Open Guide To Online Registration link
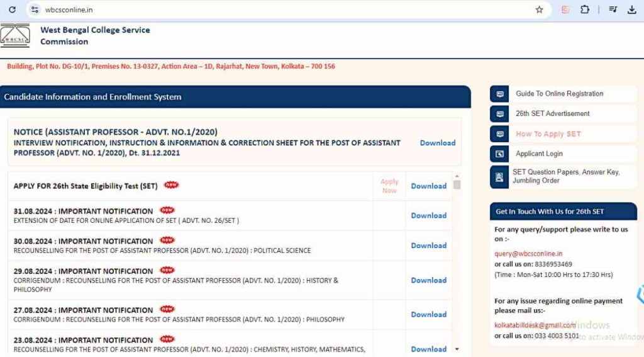 (559, 94)
